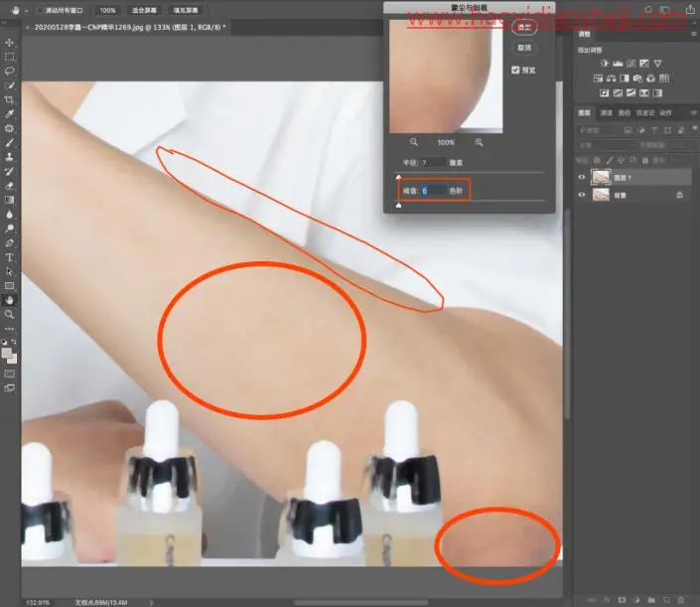
Task: Click the background color swatch
Action: pyautogui.click(x=13, y=359)
